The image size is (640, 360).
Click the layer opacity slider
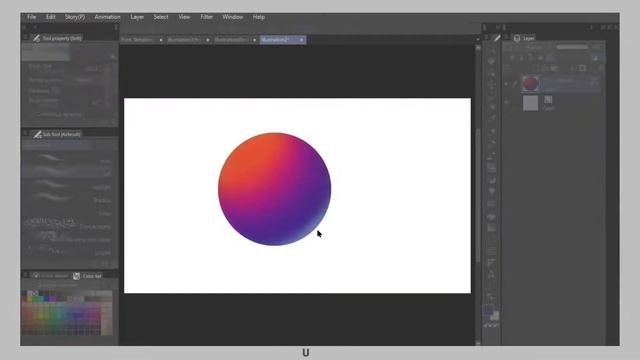(x=572, y=47)
